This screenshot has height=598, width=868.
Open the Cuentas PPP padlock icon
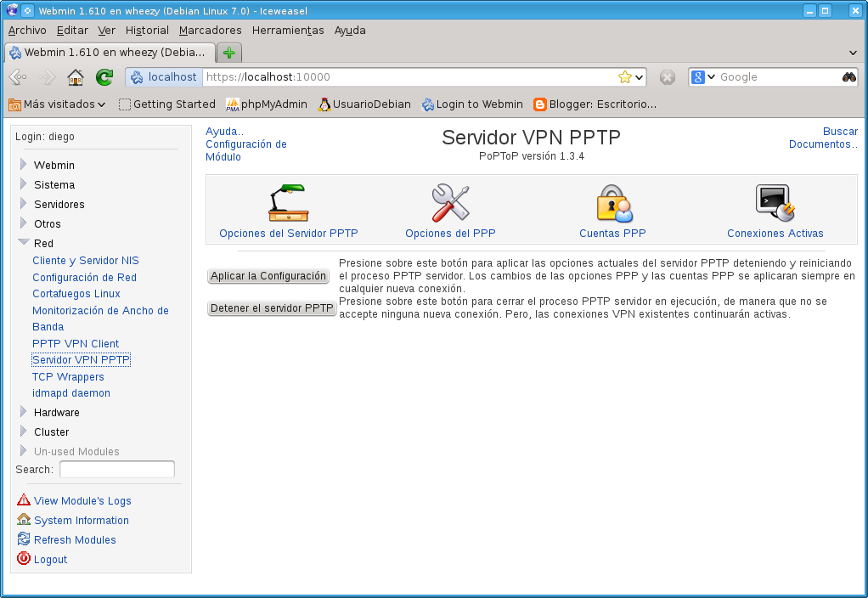[614, 203]
